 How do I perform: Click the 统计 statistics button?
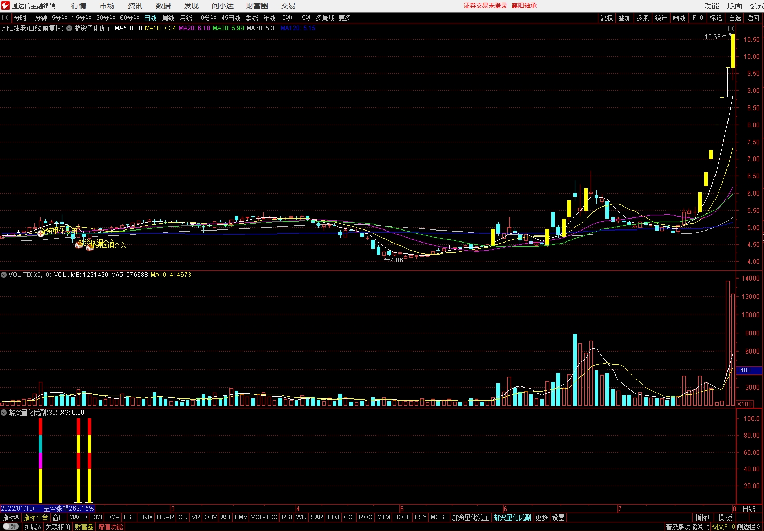pos(661,18)
